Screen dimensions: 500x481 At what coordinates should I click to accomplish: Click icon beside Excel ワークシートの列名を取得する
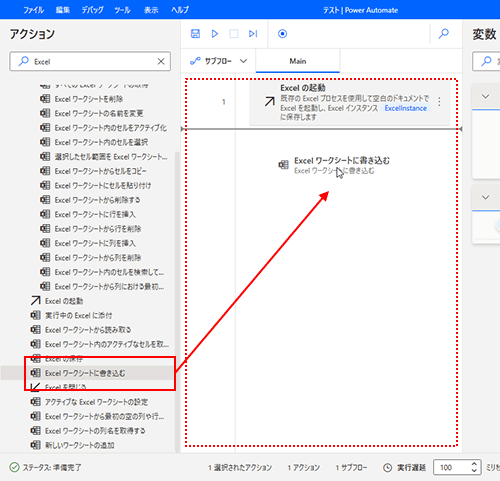coord(35,430)
